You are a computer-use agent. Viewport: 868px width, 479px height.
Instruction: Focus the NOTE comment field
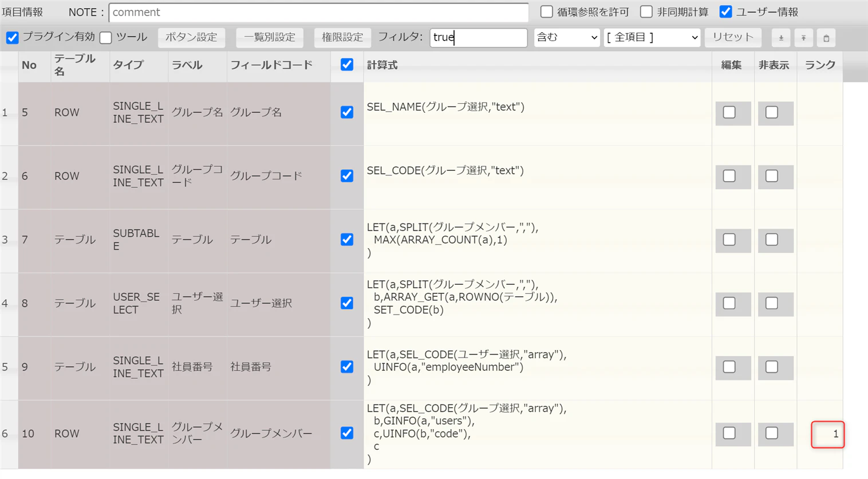tap(319, 12)
